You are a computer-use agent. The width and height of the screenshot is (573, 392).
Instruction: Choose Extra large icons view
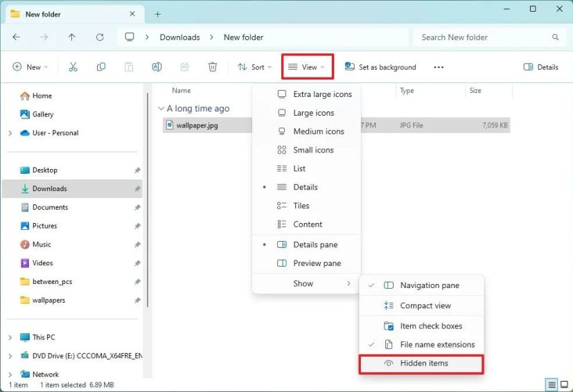(x=307, y=94)
